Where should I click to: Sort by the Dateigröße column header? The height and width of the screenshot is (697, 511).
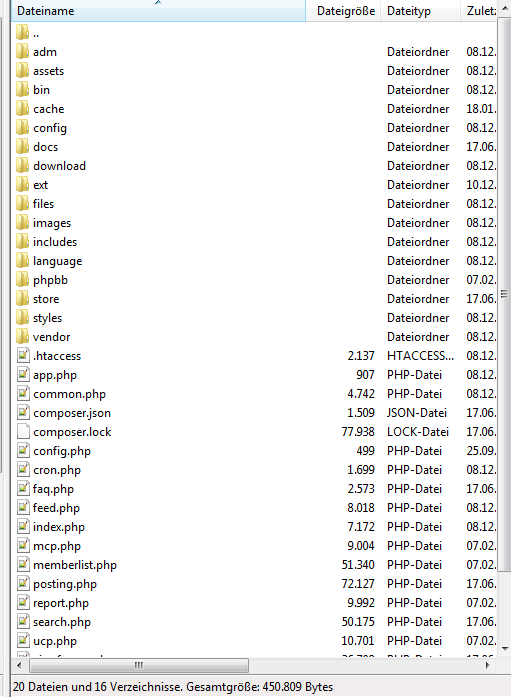(x=343, y=11)
